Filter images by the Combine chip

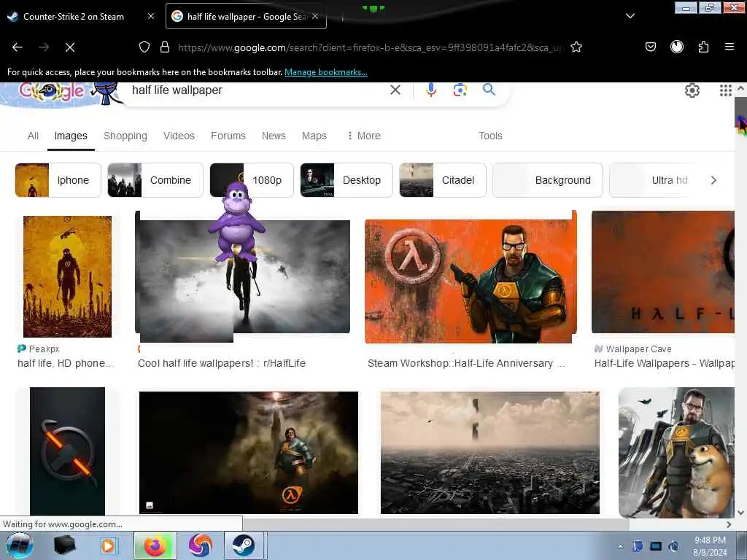(155, 180)
